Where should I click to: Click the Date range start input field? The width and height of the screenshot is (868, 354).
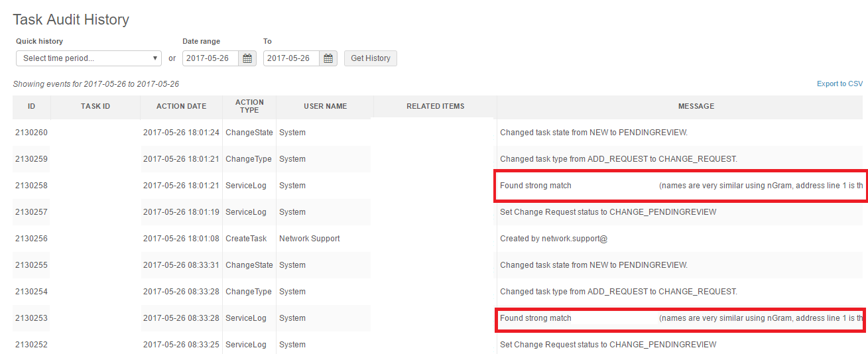(210, 58)
